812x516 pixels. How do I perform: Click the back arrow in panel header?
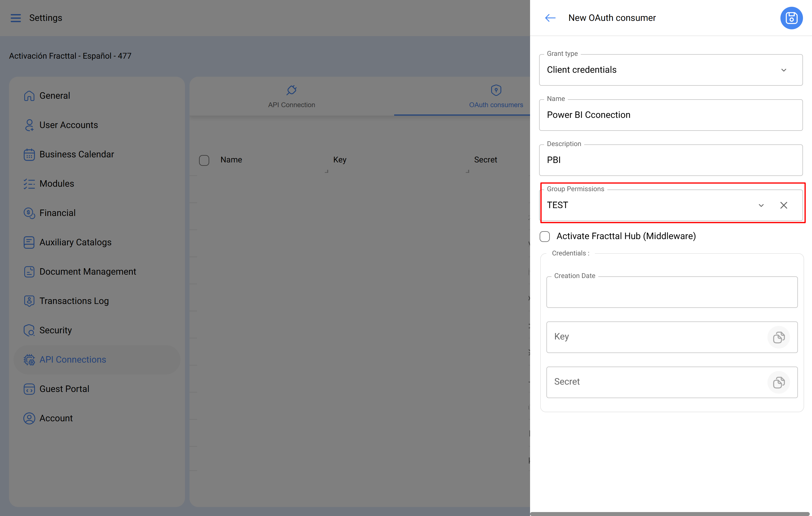click(x=550, y=18)
